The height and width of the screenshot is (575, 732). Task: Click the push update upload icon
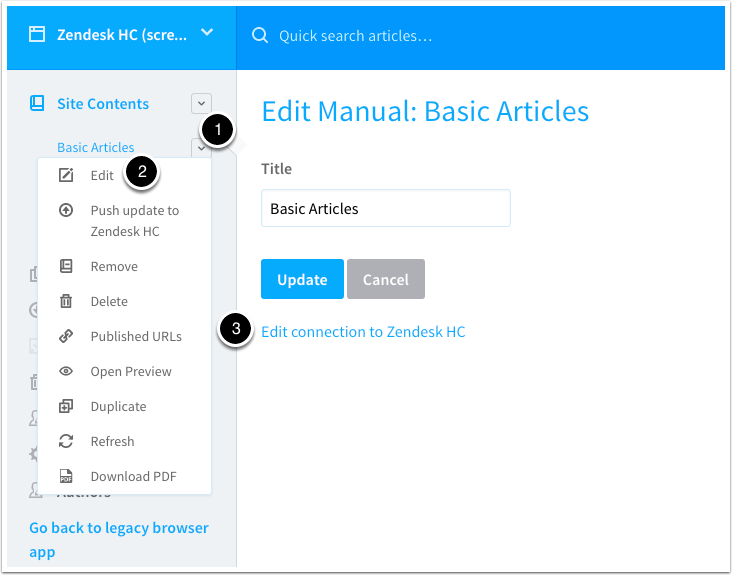tap(66, 210)
